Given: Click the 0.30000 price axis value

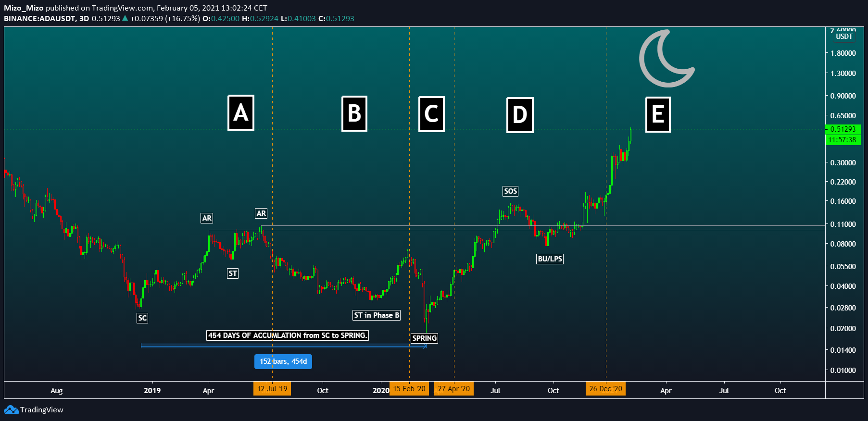Looking at the screenshot, I should pyautogui.click(x=843, y=162).
